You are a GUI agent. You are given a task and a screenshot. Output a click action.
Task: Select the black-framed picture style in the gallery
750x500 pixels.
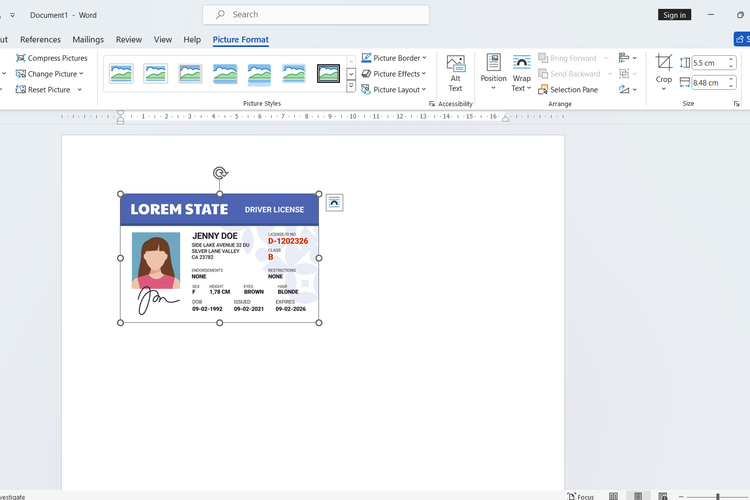[x=328, y=74]
